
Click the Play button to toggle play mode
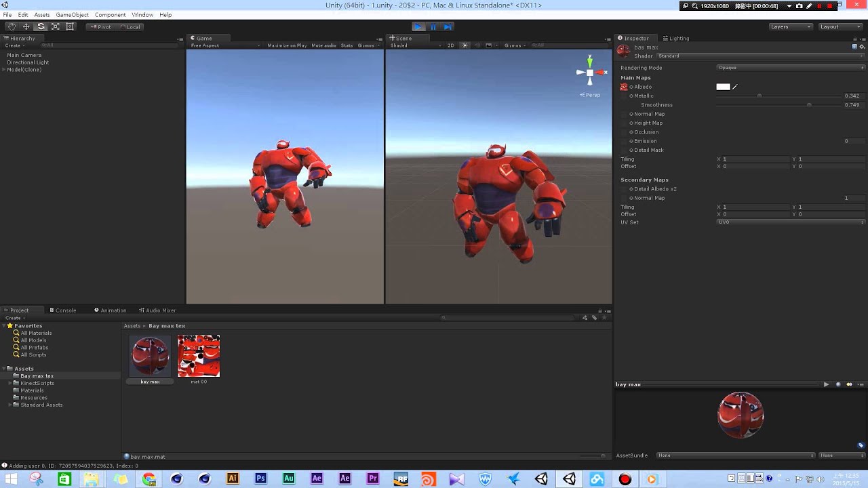[x=418, y=26]
